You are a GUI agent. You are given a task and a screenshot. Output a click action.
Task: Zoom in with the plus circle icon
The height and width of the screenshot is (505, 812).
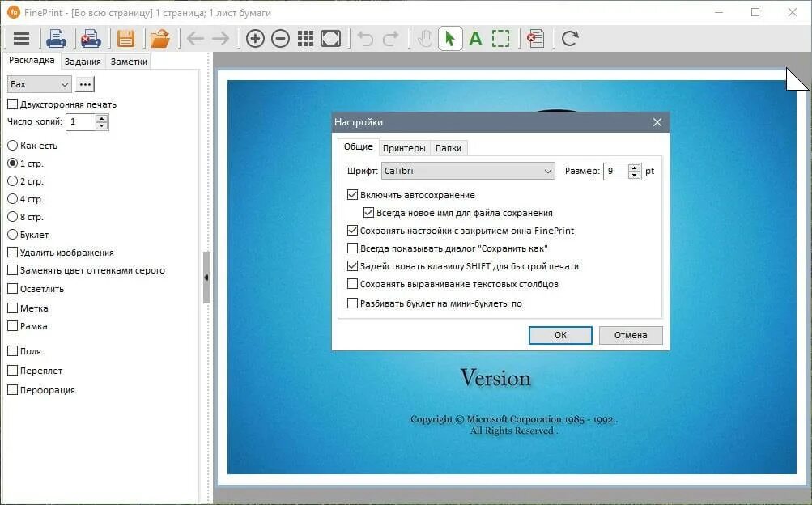[255, 38]
